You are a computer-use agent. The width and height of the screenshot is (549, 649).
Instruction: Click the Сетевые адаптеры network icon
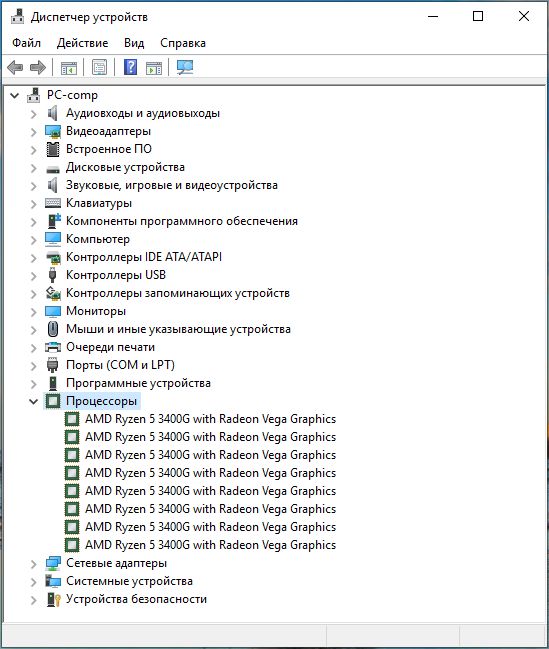click(x=53, y=563)
